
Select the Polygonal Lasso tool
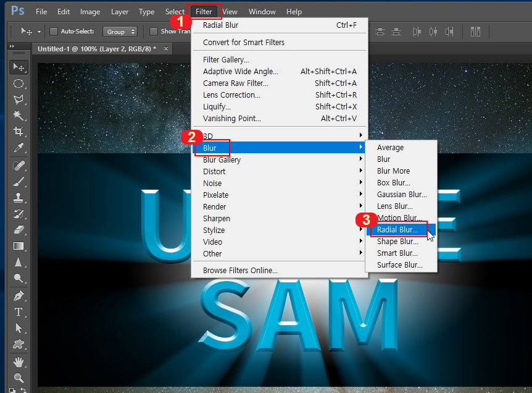(19, 99)
